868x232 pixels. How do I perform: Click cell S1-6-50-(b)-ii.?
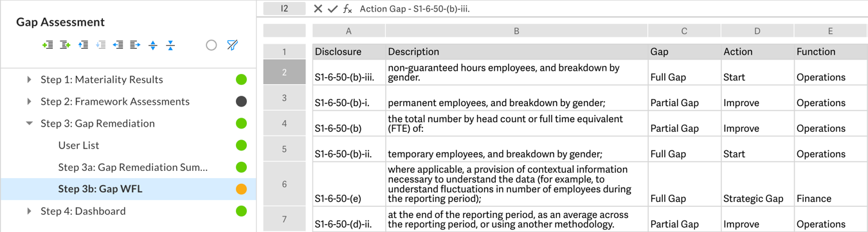(x=348, y=149)
